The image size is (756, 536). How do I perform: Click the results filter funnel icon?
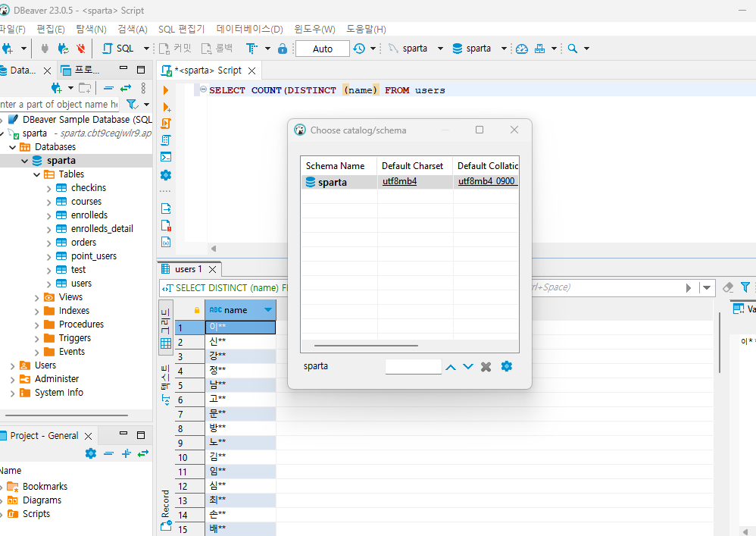coord(745,287)
